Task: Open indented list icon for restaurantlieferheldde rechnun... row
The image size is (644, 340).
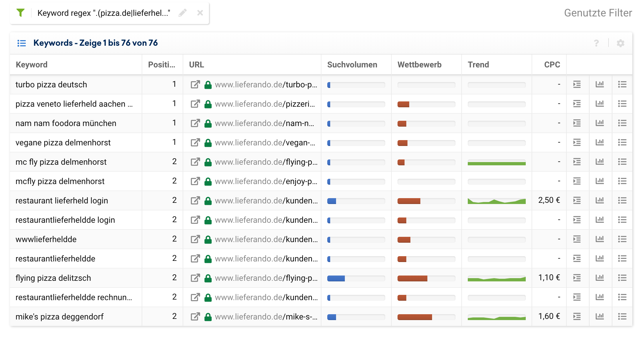Action: (577, 297)
